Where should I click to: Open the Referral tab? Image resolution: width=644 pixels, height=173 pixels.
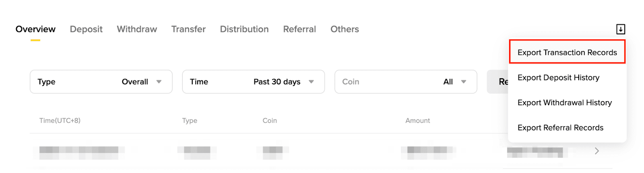pyautogui.click(x=299, y=29)
